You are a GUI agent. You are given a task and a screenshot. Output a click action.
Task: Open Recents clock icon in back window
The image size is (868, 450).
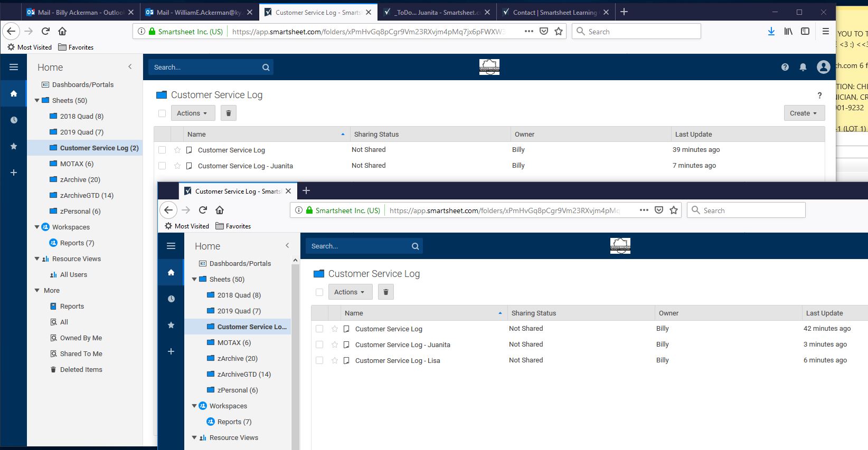[x=14, y=120]
